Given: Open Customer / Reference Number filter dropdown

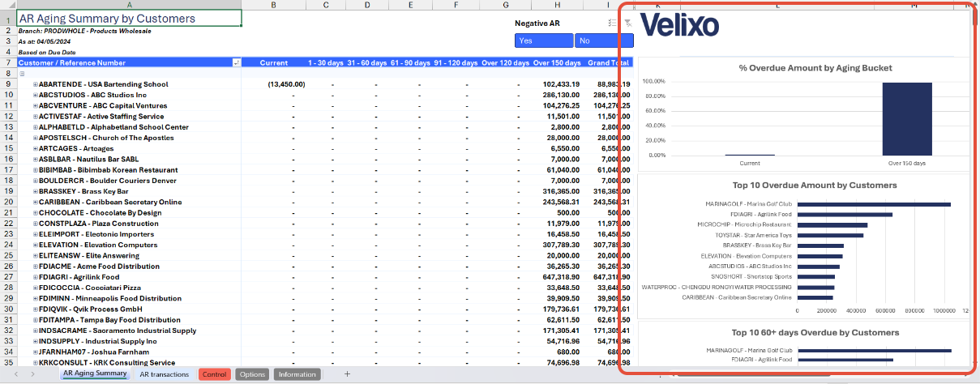Looking at the screenshot, I should (237, 62).
